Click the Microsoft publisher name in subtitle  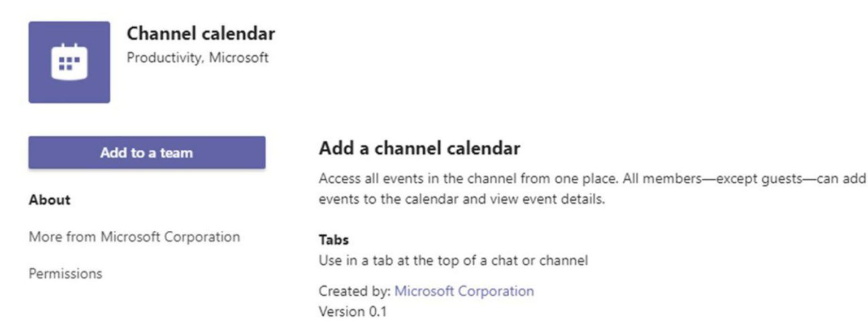pos(238,58)
